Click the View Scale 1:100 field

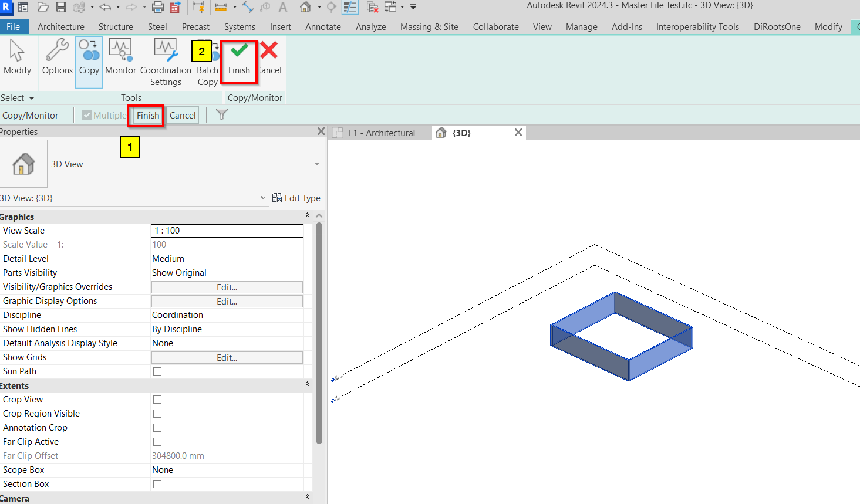[x=227, y=231]
